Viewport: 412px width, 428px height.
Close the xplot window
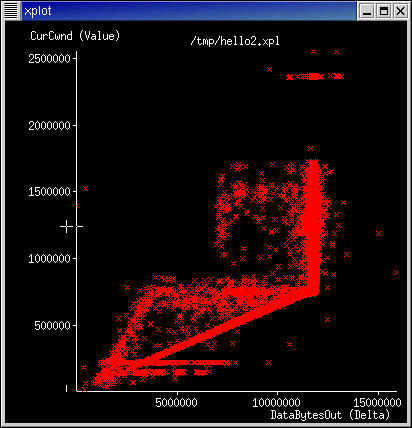click(400, 11)
